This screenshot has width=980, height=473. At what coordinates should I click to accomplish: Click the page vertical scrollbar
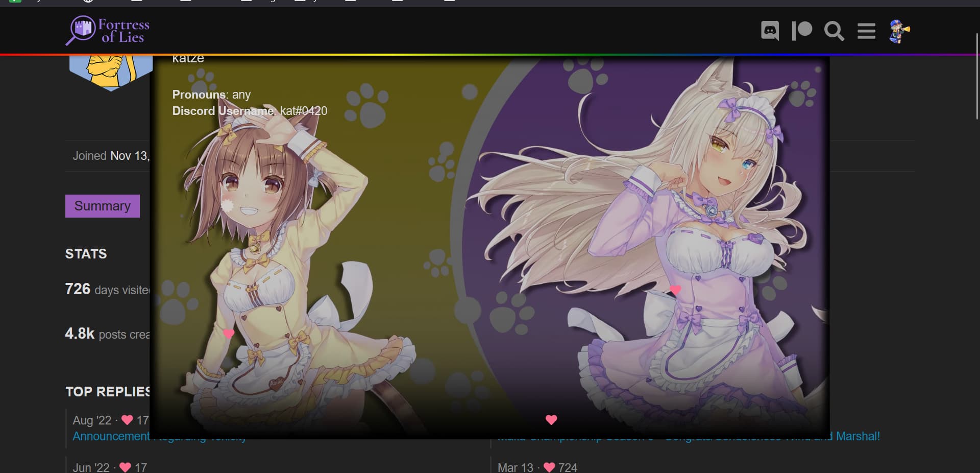[x=977, y=77]
